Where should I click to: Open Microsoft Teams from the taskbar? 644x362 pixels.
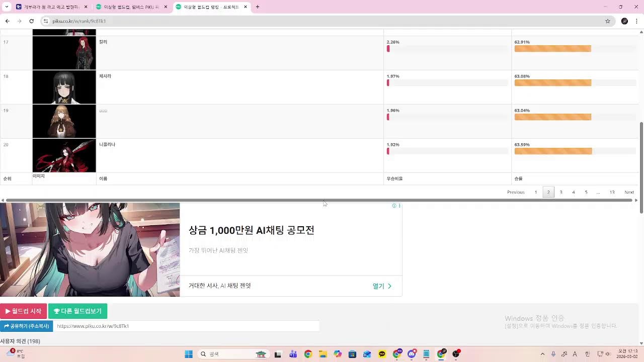point(293,354)
